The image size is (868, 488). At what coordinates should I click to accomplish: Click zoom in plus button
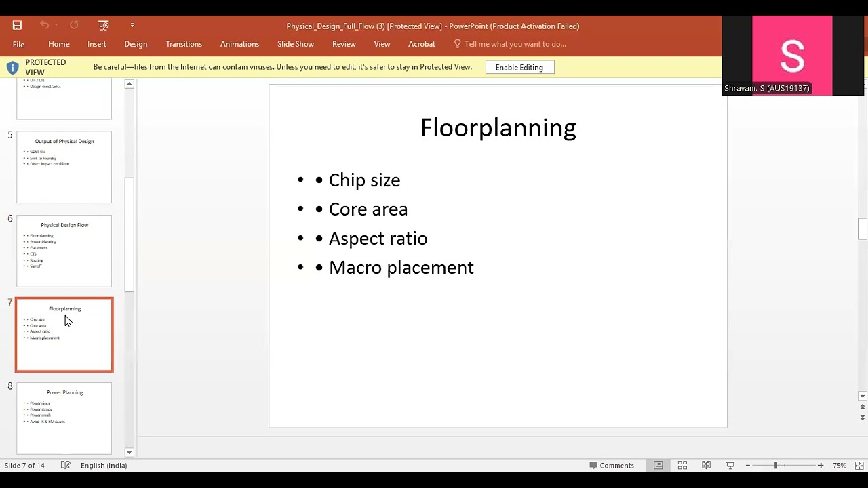[x=821, y=466]
